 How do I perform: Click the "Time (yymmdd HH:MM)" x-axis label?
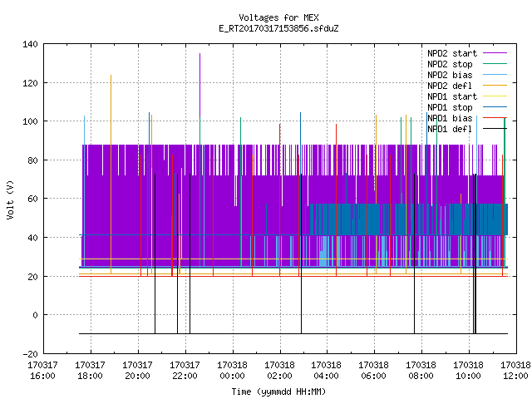[278, 392]
